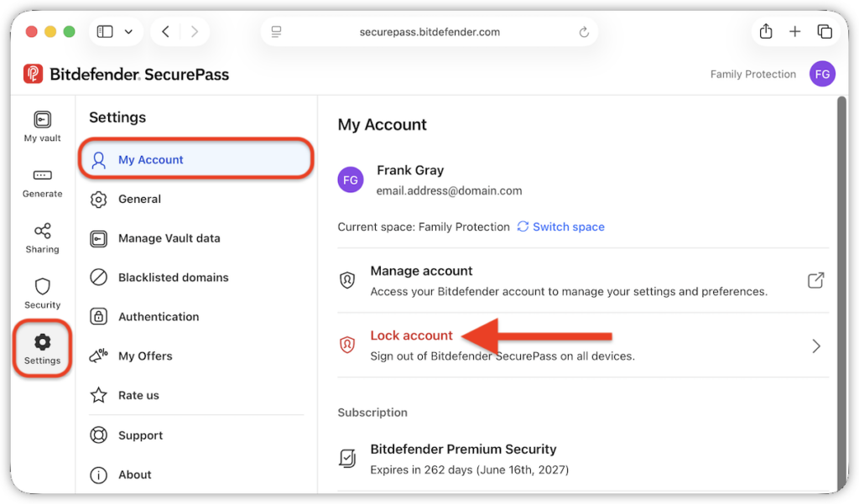859x504 pixels.
Task: Go to the Sharing section
Action: 42,238
